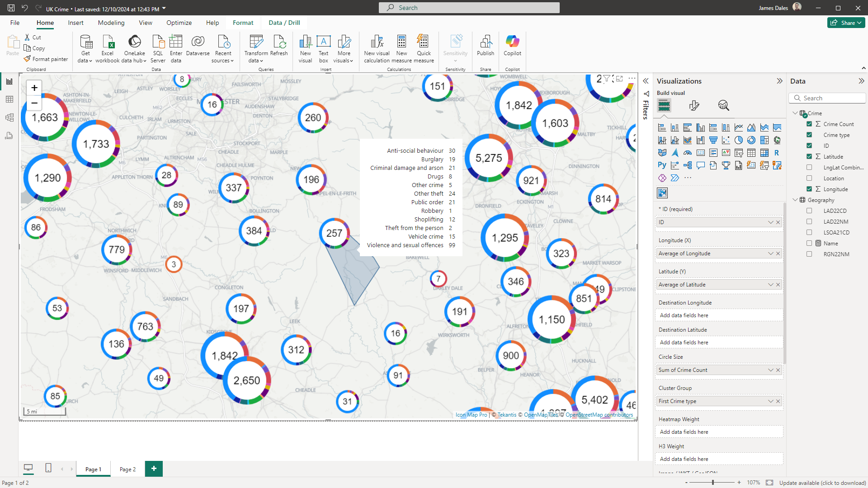Check the Location field checkbox
The image size is (868, 488).
point(809,178)
